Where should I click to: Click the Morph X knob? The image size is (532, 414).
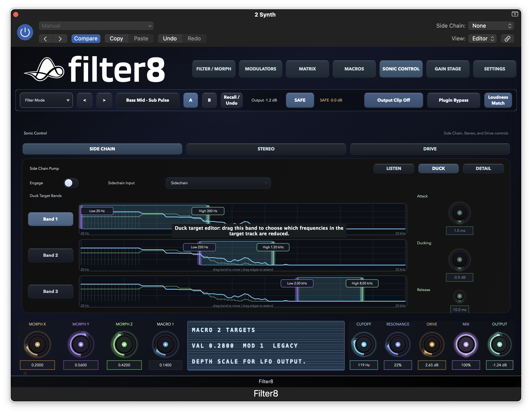click(x=37, y=344)
